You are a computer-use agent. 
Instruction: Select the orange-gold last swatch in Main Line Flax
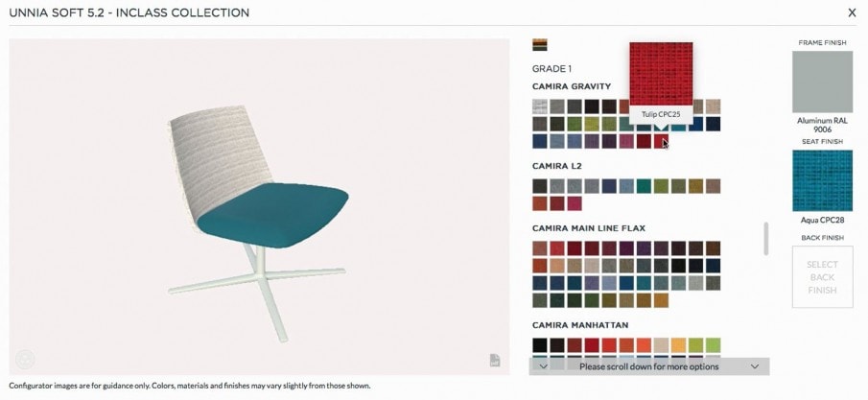click(661, 300)
